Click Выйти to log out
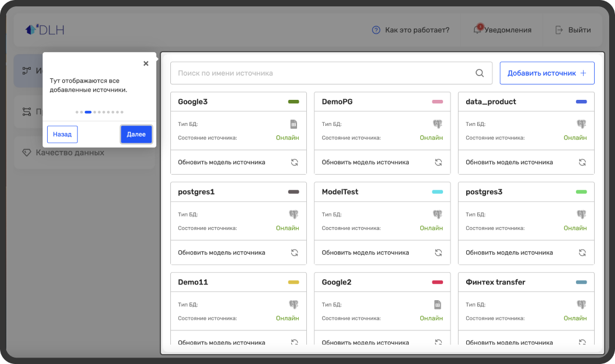 pos(580,30)
